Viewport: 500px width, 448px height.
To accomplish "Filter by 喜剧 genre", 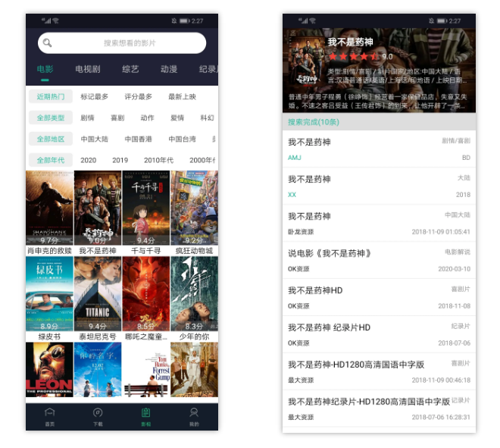I will click(117, 117).
